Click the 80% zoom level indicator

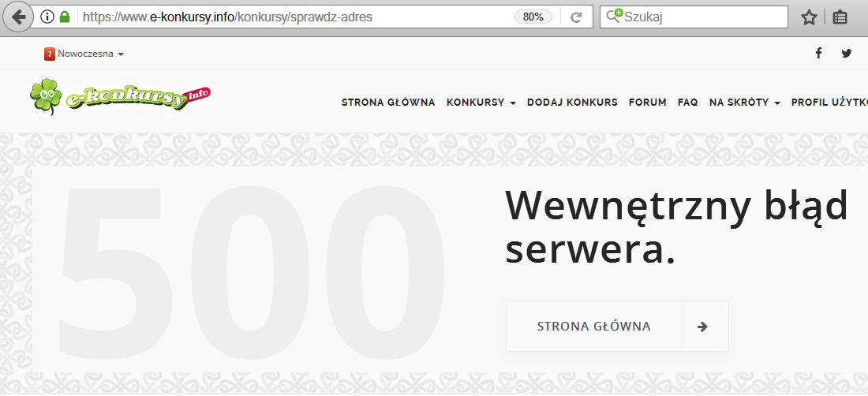[533, 17]
